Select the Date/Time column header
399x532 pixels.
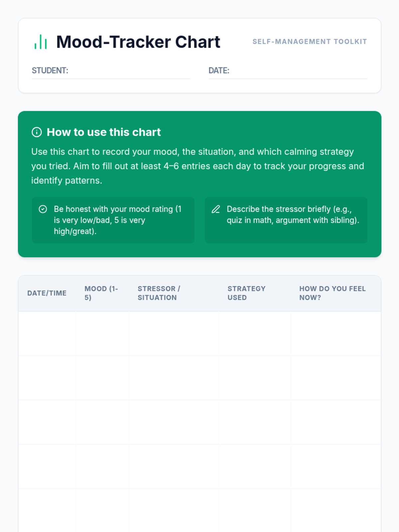(x=47, y=293)
